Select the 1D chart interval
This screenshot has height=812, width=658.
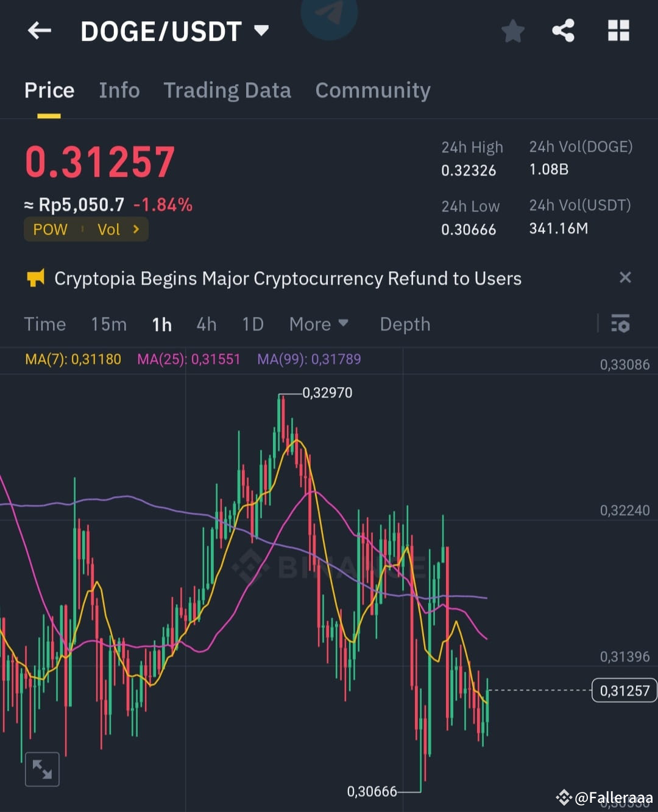(x=253, y=324)
